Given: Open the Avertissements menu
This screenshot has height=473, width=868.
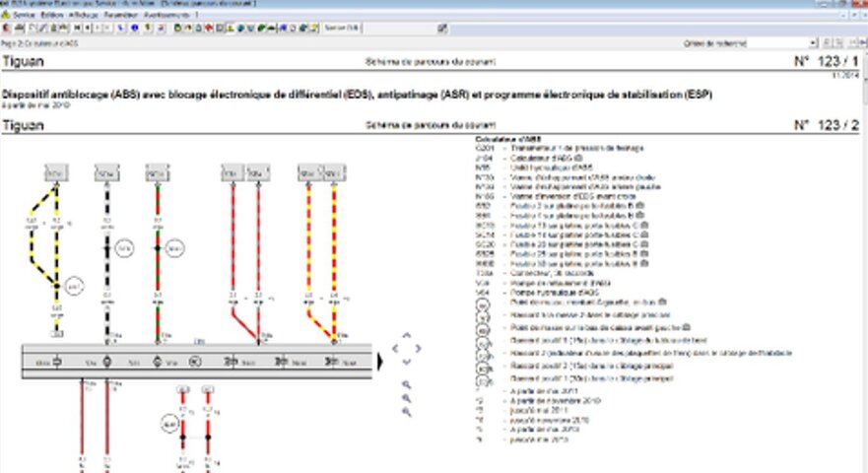Looking at the screenshot, I should [x=167, y=15].
